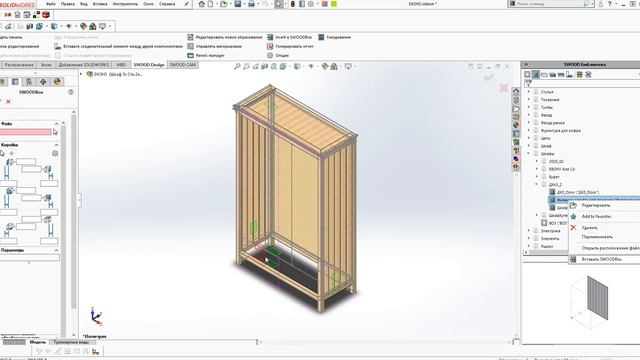Viewport: 640px width, 360px height.
Task: Collapse the Шкафы library folder
Action: [x=529, y=154]
